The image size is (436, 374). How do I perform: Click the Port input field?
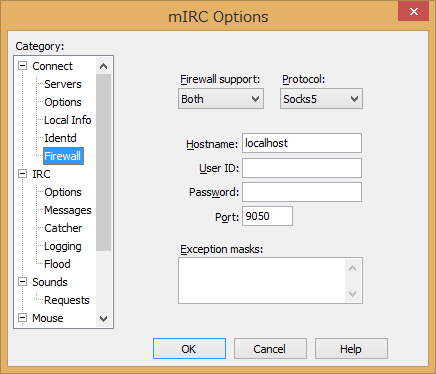(267, 216)
